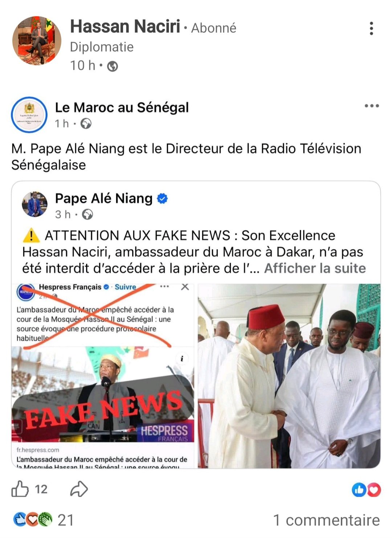Open the three-dot menu for Hassan Naciri's post

pyautogui.click(x=371, y=28)
